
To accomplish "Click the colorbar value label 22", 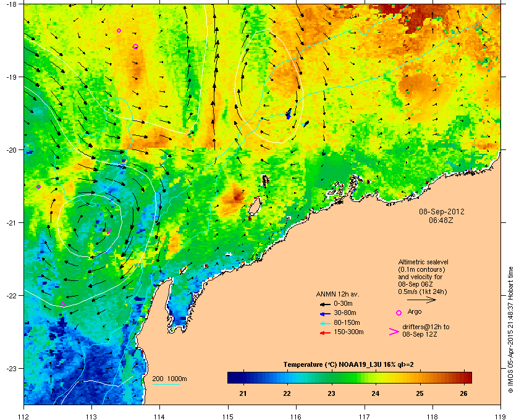I will tap(287, 393).
